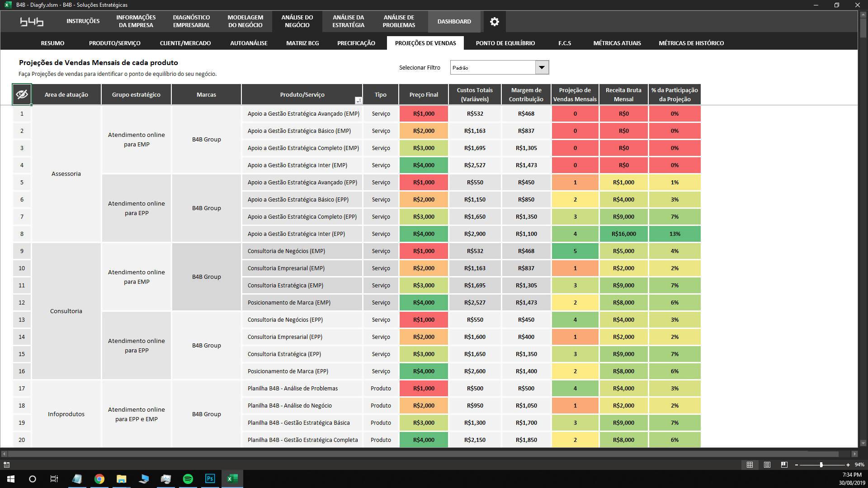Click the Preço Final column header
Image resolution: width=868 pixels, height=488 pixels.
click(424, 94)
